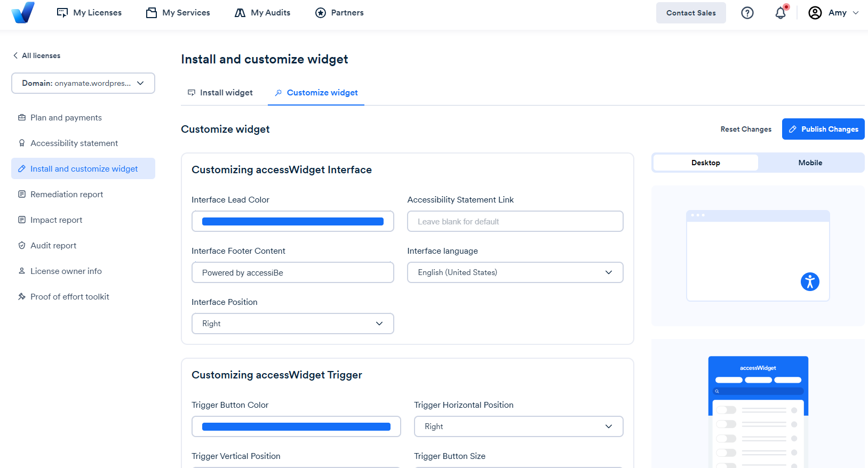
Task: Open the Trigger Horizontal Position dropdown
Action: (x=519, y=426)
